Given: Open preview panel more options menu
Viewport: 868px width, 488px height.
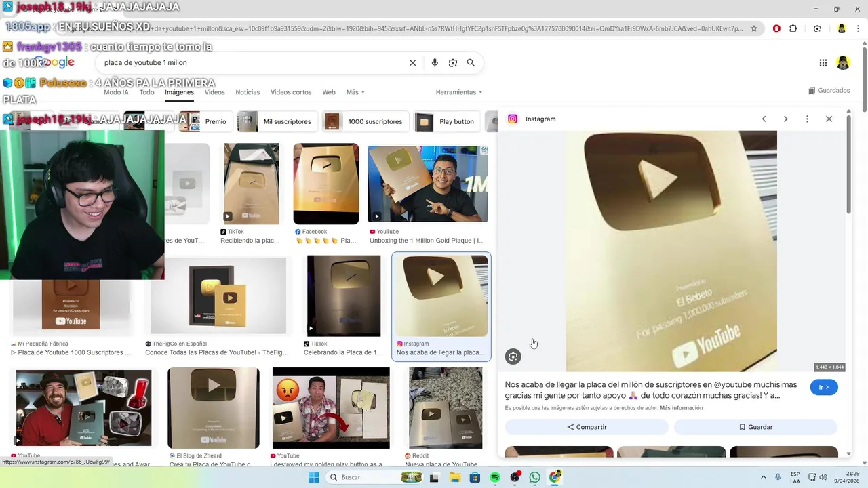Looking at the screenshot, I should coord(807,119).
